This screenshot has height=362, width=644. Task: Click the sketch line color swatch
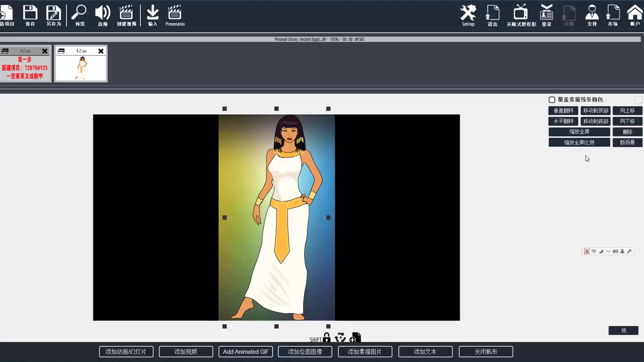638,100
